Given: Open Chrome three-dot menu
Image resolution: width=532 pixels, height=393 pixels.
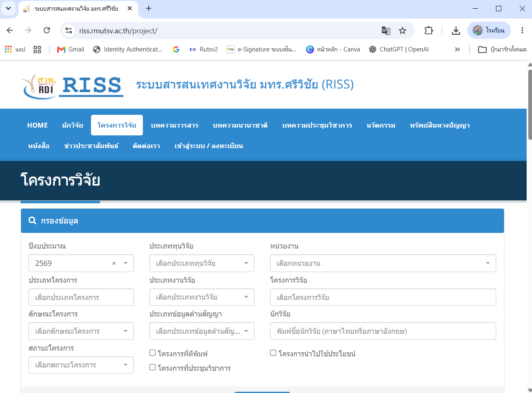Looking at the screenshot, I should 522,30.
